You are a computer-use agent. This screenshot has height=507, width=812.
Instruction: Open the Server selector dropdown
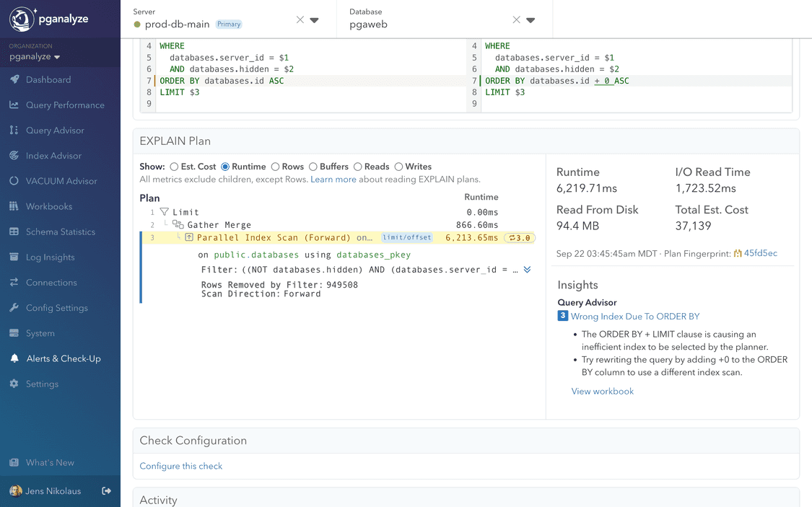tap(315, 19)
